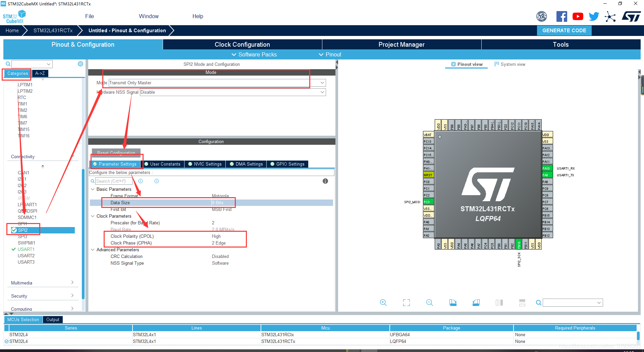This screenshot has height=352, width=644.
Task: Open the DMA Settings tab
Action: 246,164
